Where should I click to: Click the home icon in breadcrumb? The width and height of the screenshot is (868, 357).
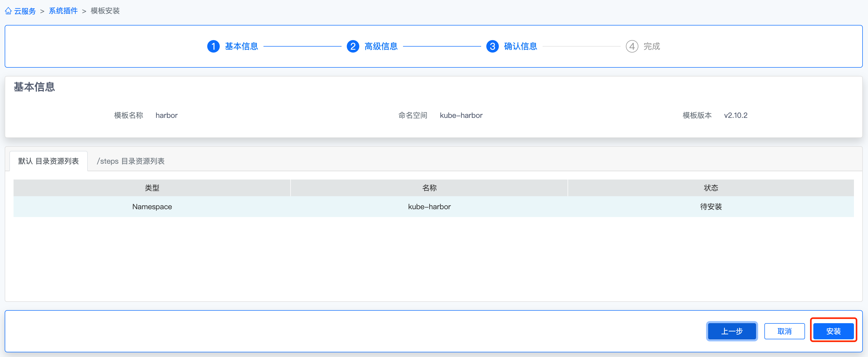(x=8, y=11)
